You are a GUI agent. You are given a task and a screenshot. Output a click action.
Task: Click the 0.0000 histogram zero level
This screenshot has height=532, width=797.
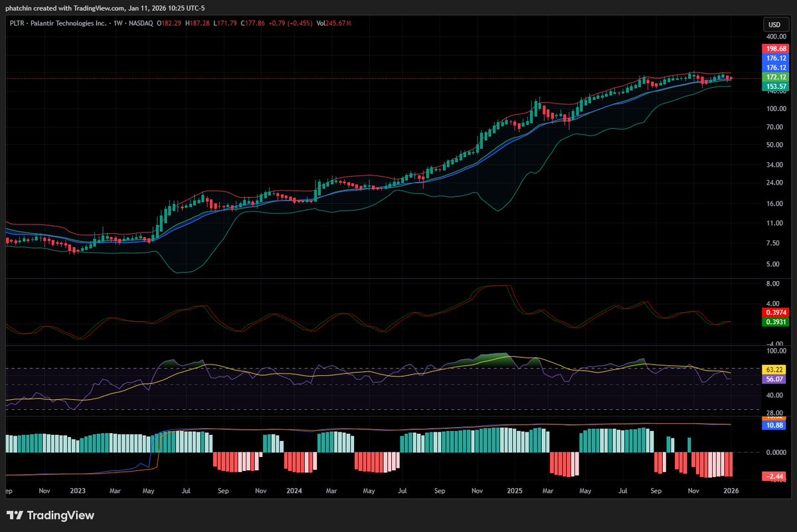(777, 453)
